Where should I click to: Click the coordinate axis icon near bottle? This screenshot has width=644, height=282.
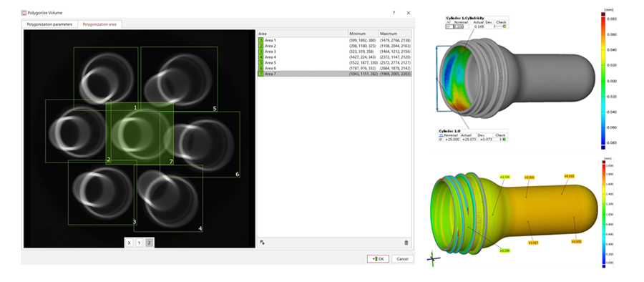433,258
